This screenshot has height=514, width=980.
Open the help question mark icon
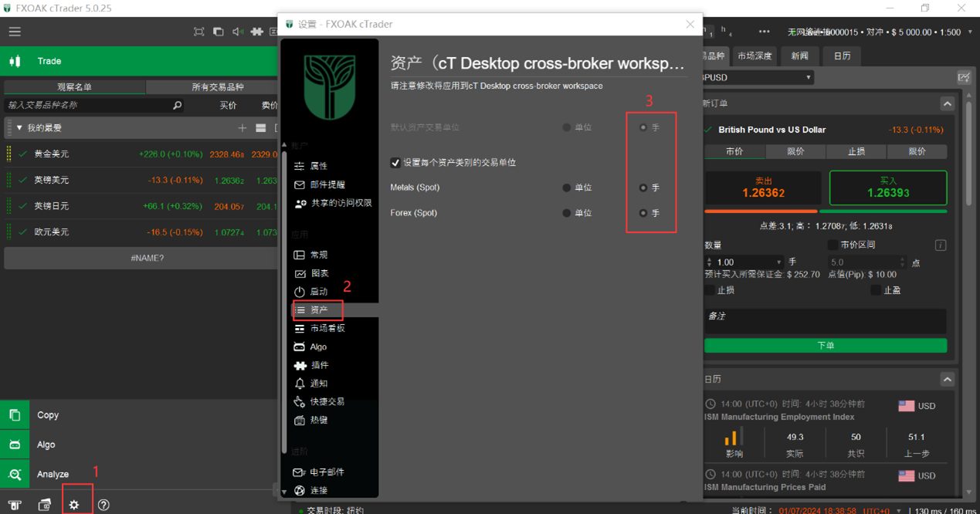[x=103, y=504]
